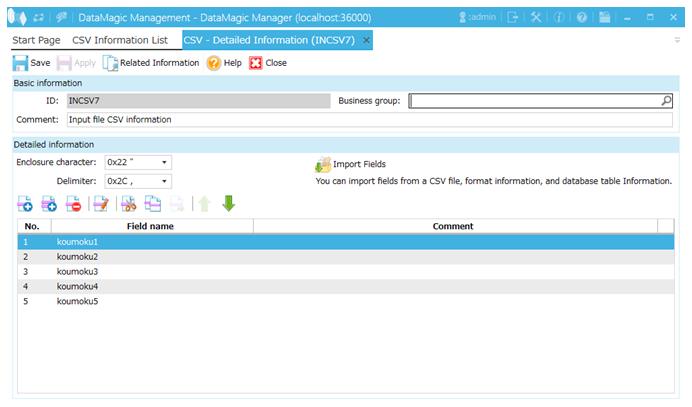Close the CSV - Detailed Information tab
The width and height of the screenshot is (692, 407).
(366, 39)
